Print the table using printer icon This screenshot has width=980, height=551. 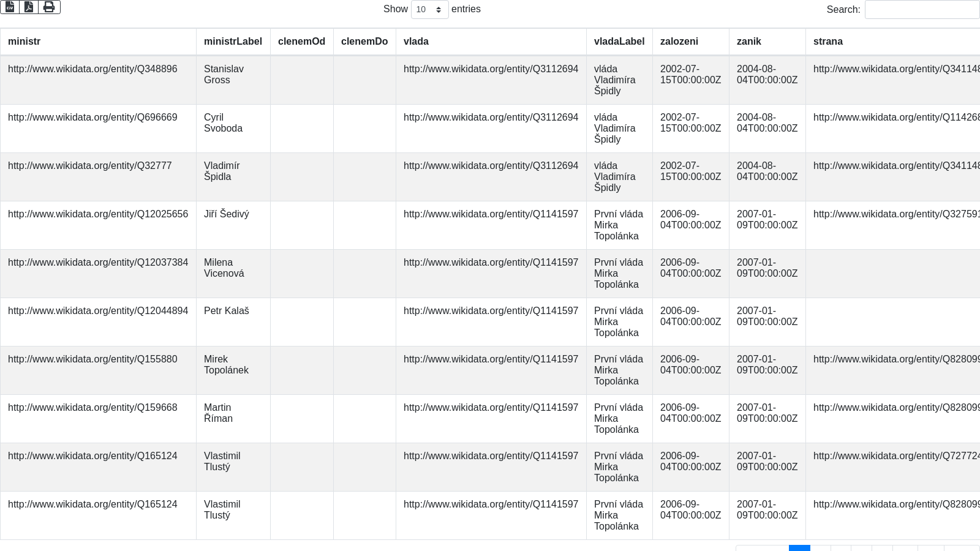49,7
